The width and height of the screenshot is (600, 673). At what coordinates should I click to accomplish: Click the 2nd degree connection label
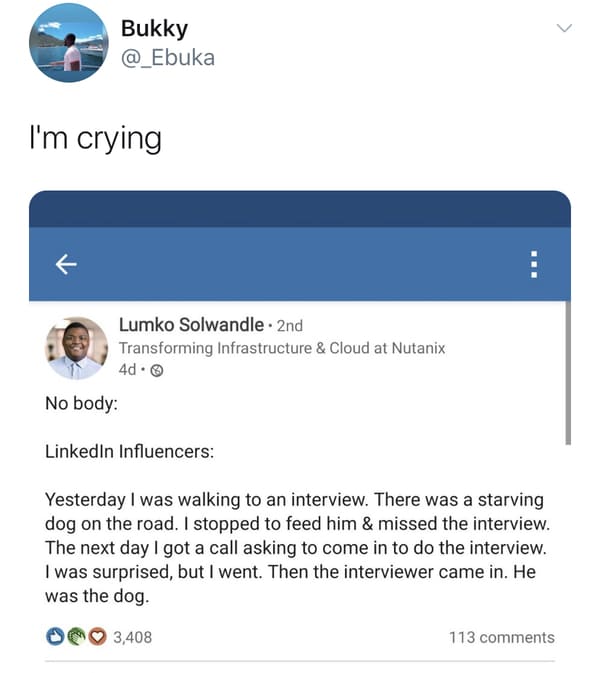(x=290, y=326)
